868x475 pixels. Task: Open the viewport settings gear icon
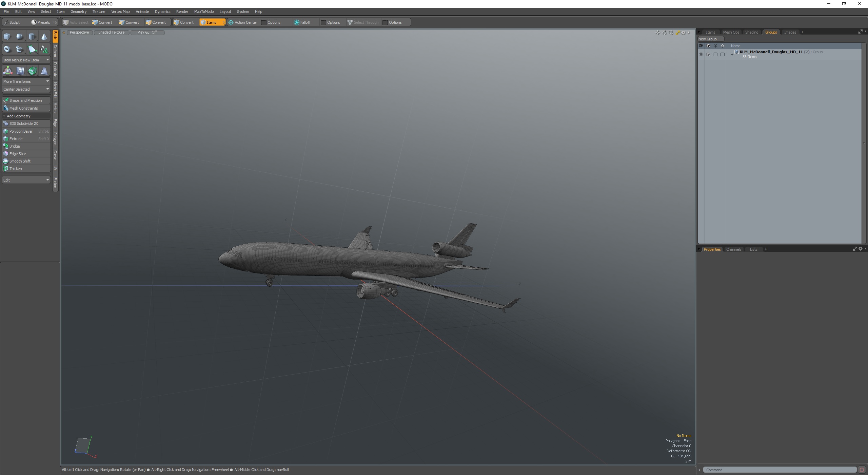tap(683, 33)
